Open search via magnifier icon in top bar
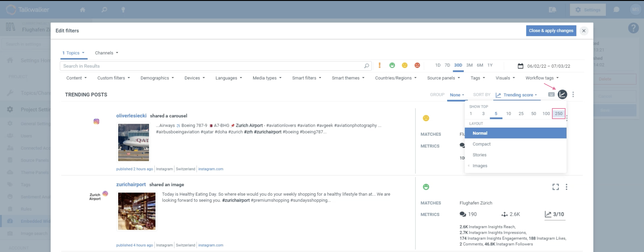Image resolution: width=644 pixels, height=252 pixels. click(x=104, y=10)
